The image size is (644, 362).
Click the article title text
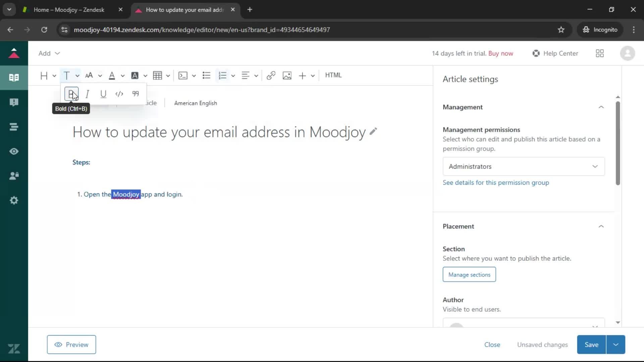click(219, 132)
